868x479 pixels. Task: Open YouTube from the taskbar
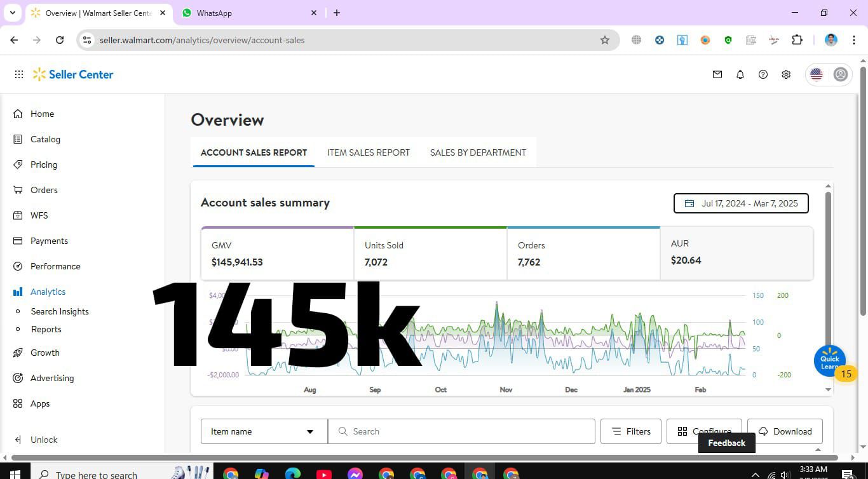(324, 474)
